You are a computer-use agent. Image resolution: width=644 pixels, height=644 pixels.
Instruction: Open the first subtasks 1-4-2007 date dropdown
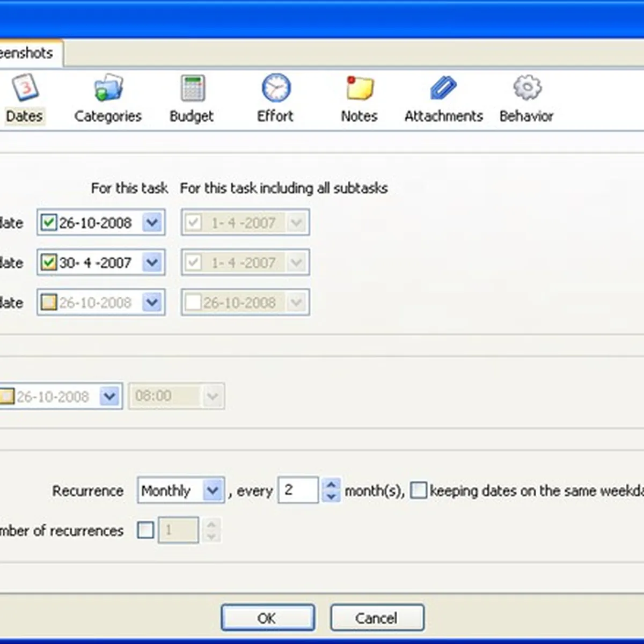tap(297, 222)
